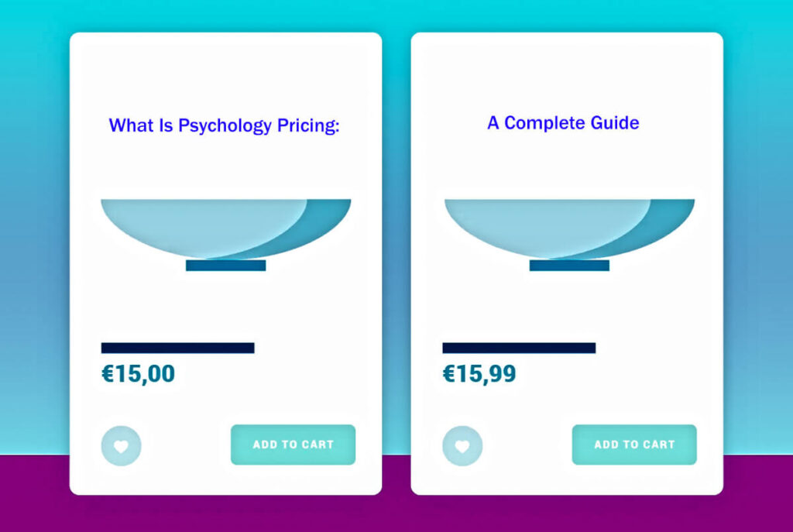Click ADD TO CART on the €15,00 product

293,444
